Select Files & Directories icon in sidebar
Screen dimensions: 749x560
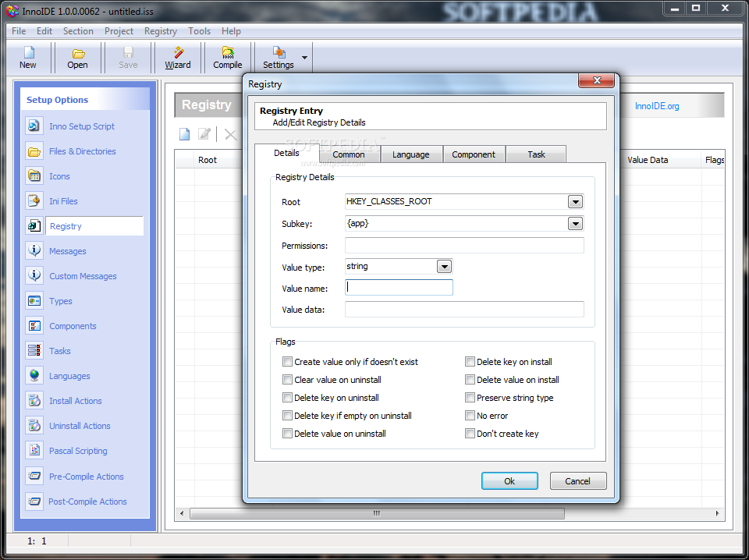click(34, 151)
